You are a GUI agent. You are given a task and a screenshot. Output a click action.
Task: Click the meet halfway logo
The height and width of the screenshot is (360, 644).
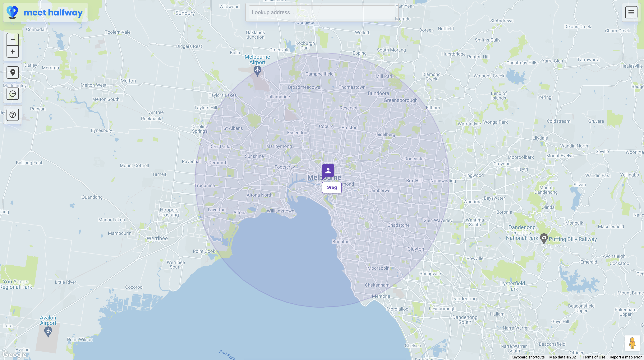pyautogui.click(x=45, y=12)
